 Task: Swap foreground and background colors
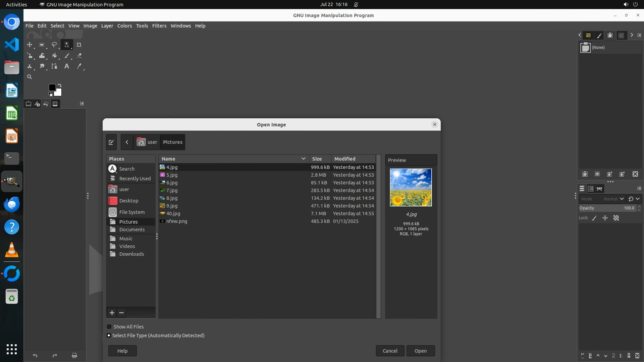60,85
